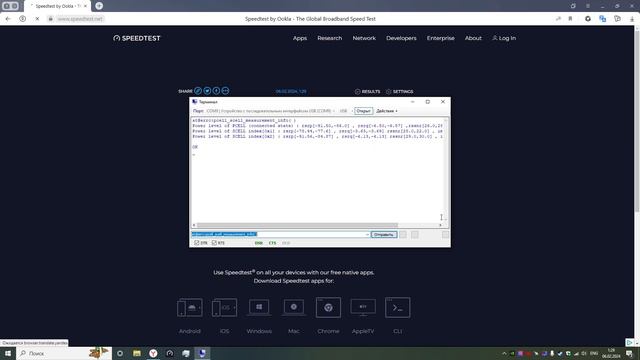Click the share link (chain) icon

pyautogui.click(x=198, y=91)
